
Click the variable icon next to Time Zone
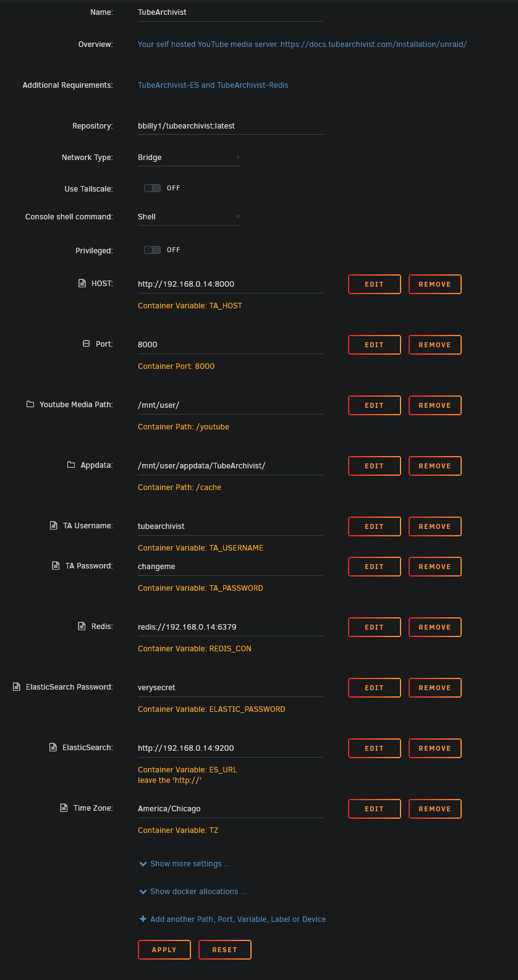coord(62,807)
